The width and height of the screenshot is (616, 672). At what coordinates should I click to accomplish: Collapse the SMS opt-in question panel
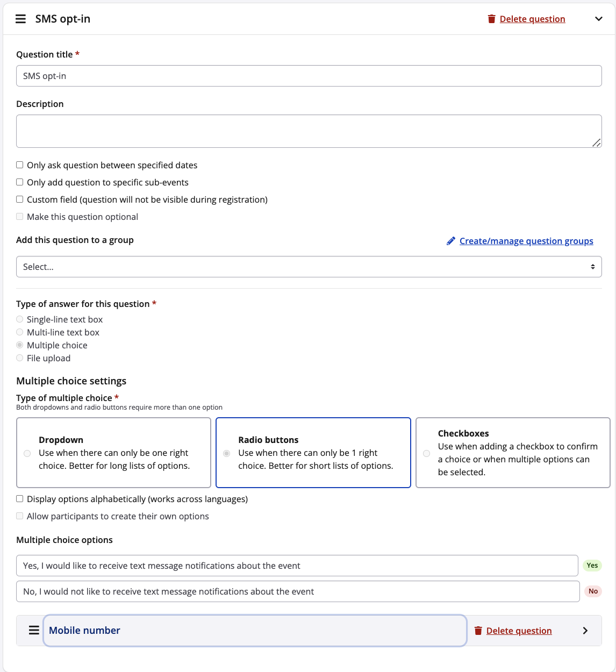pyautogui.click(x=598, y=19)
